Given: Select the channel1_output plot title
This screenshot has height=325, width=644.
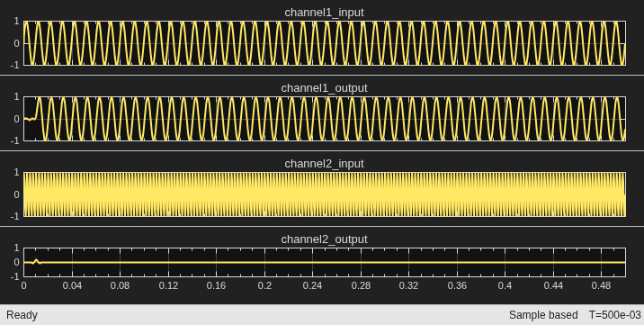Looking at the screenshot, I should [x=324, y=88].
